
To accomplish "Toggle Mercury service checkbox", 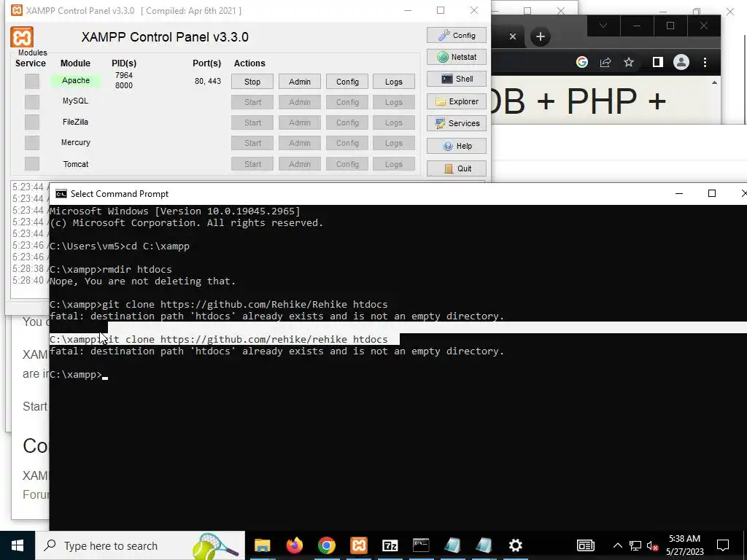I will point(32,142).
